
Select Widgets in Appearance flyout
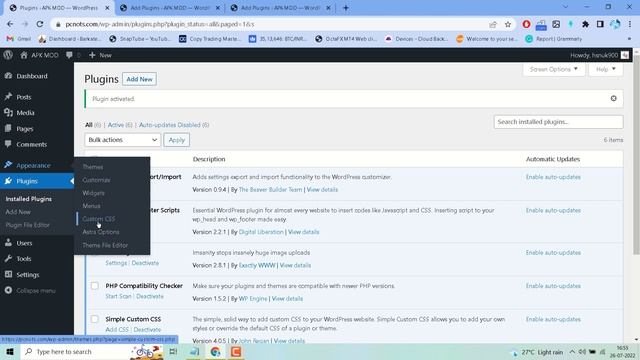coord(93,193)
